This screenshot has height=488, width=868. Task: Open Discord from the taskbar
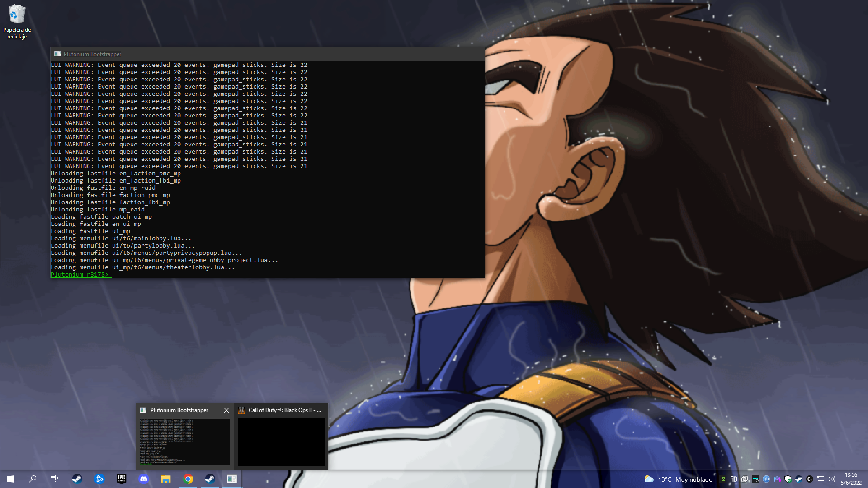coord(144,479)
